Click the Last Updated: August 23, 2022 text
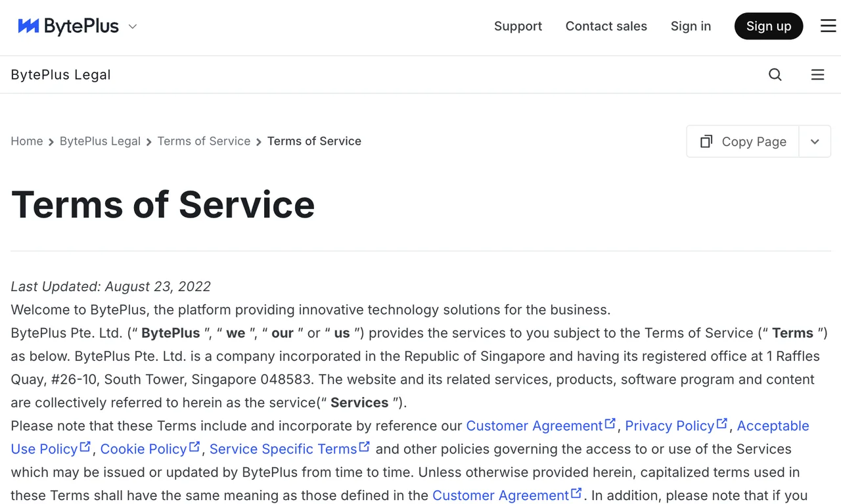The image size is (841, 504). 111,286
